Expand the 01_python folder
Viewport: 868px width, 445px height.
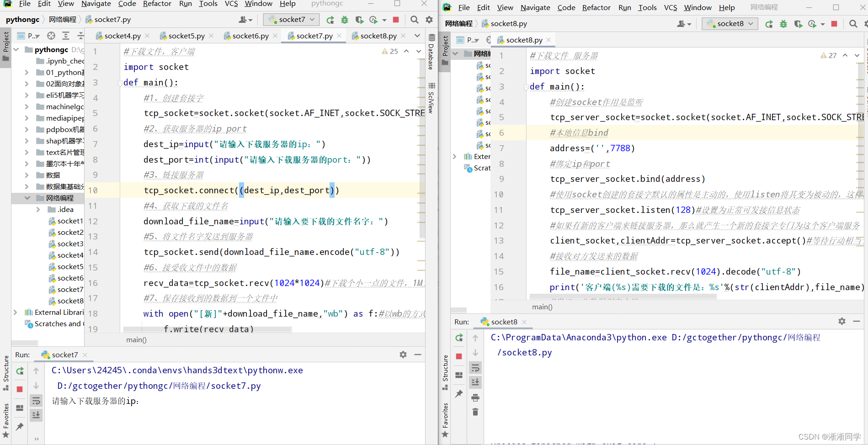[x=27, y=72]
